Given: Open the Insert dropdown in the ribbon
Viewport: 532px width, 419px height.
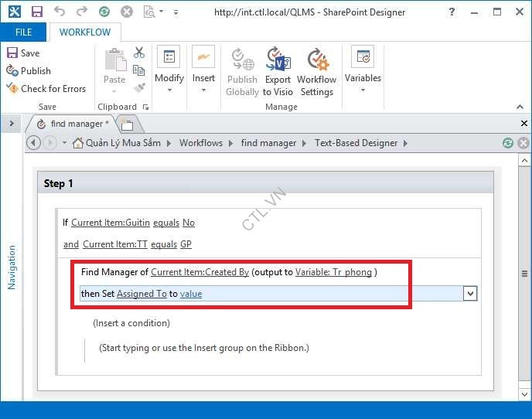Looking at the screenshot, I should pos(203,71).
